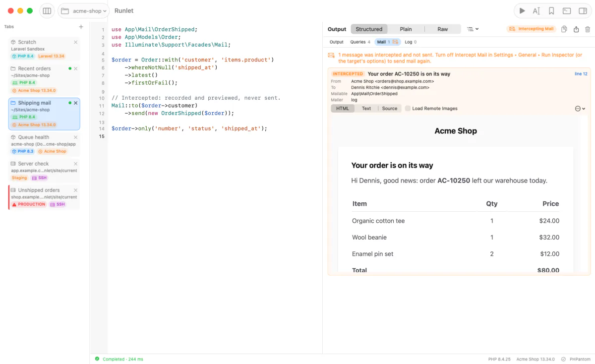
Task: Click the firstOrFail() code line
Action: click(151, 83)
